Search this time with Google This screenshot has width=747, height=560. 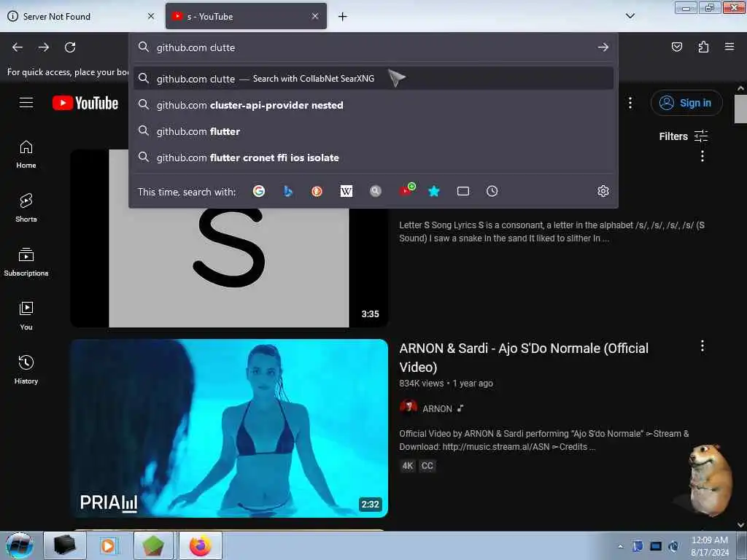pos(259,192)
